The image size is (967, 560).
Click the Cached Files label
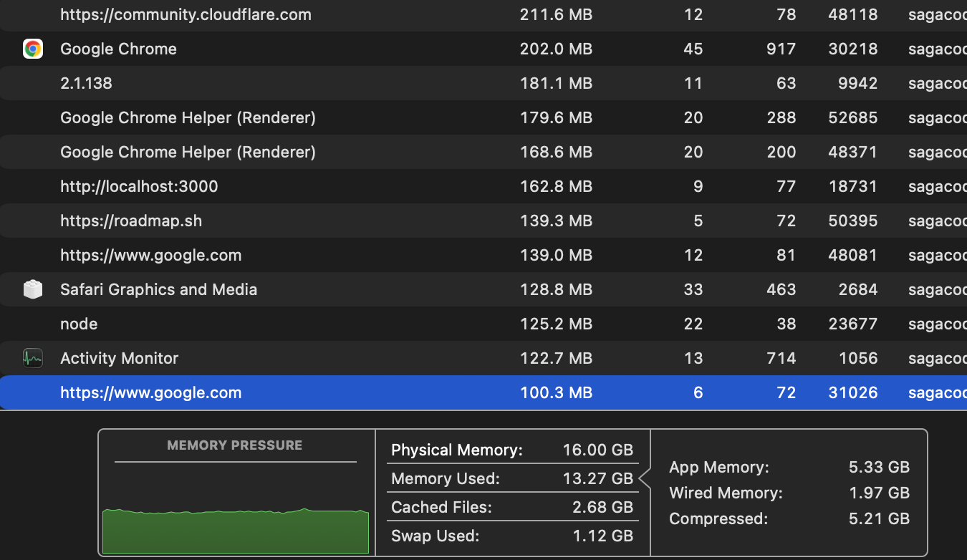point(441,507)
